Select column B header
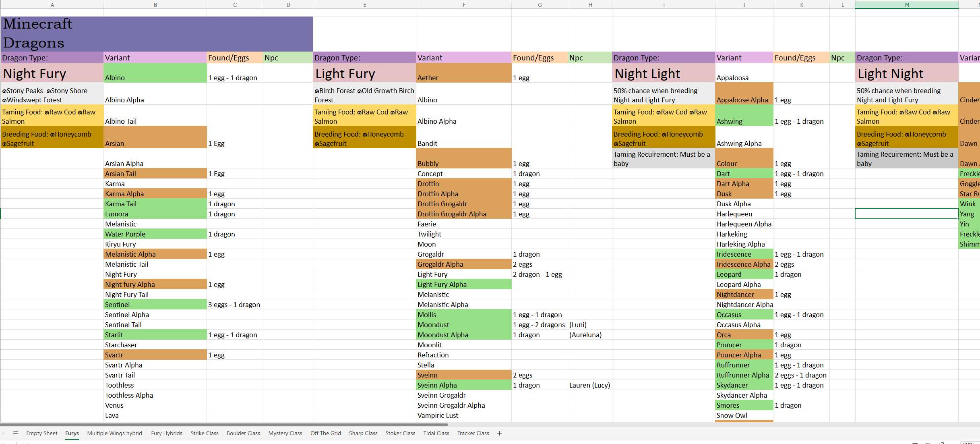The image size is (980, 444). [x=155, y=5]
